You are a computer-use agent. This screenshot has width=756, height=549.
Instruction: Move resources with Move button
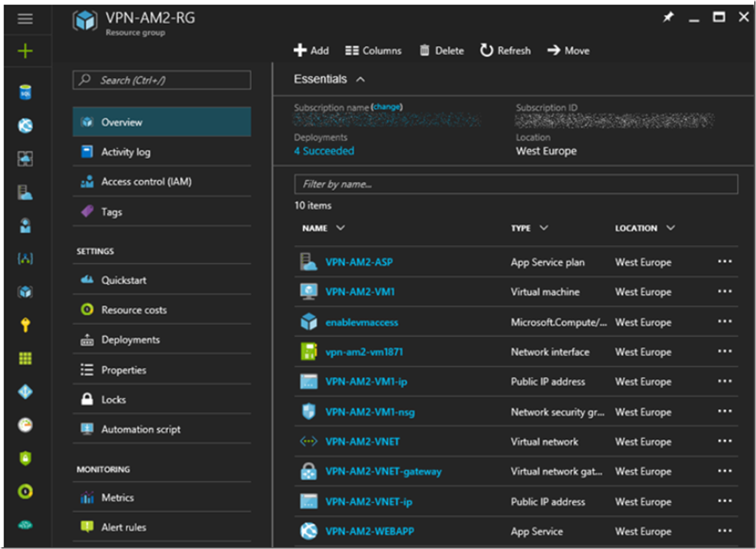(x=568, y=51)
